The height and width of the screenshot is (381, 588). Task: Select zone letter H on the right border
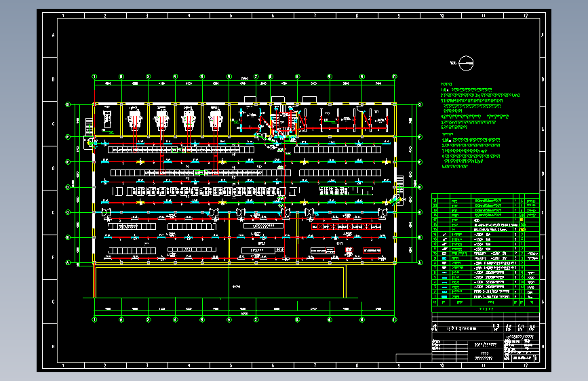click(543, 346)
